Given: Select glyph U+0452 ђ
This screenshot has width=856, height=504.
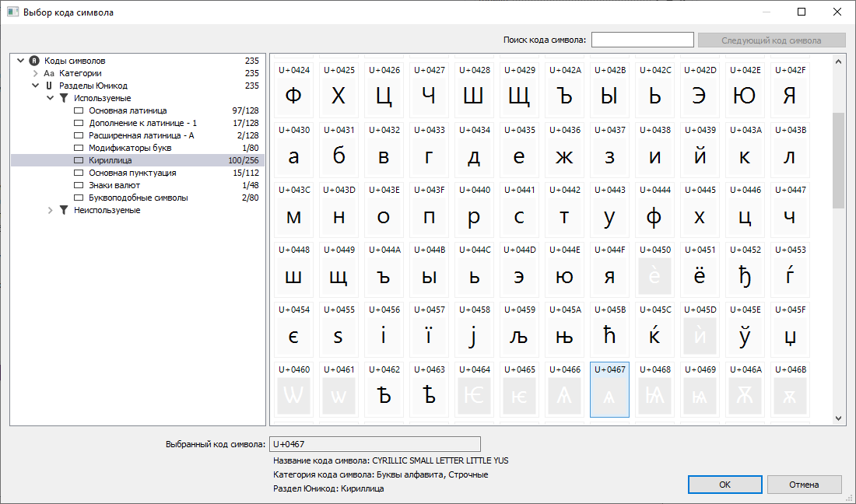Looking at the screenshot, I should (745, 270).
